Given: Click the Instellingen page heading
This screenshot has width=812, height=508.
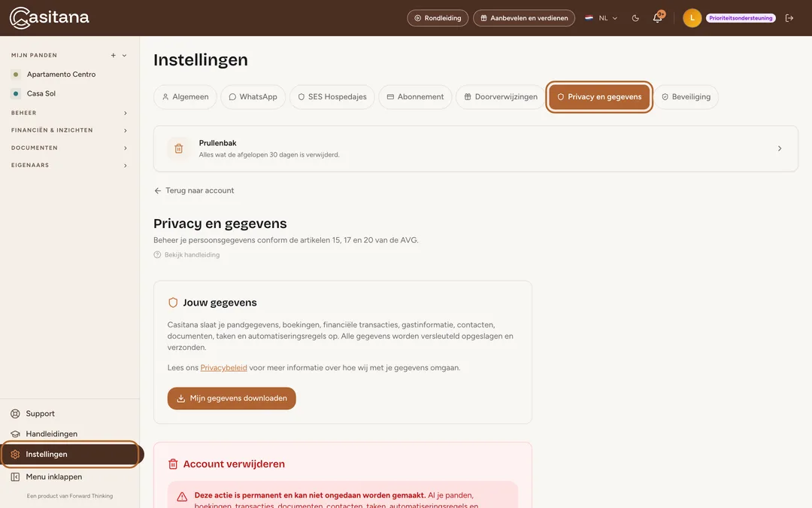Looking at the screenshot, I should point(201,60).
